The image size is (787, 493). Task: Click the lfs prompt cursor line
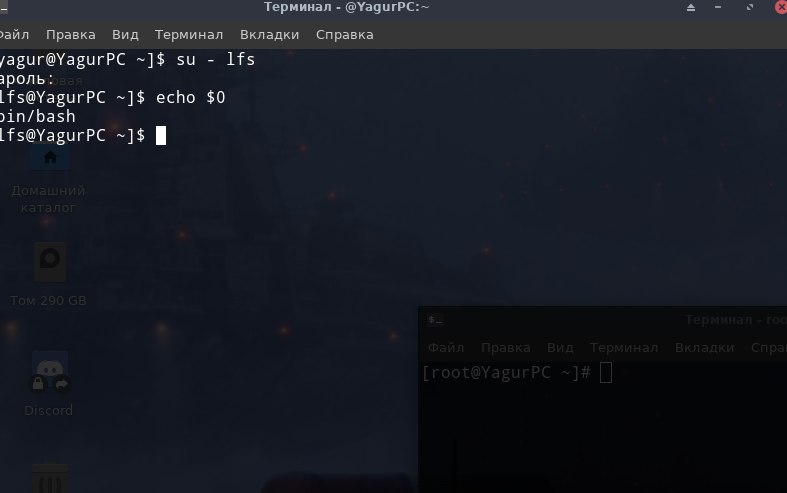[83, 136]
